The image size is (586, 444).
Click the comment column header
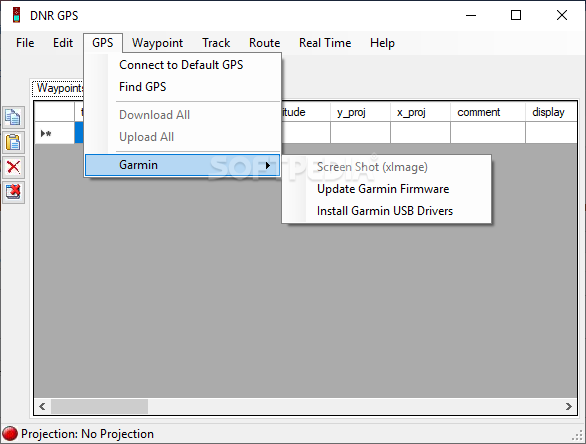(x=488, y=112)
